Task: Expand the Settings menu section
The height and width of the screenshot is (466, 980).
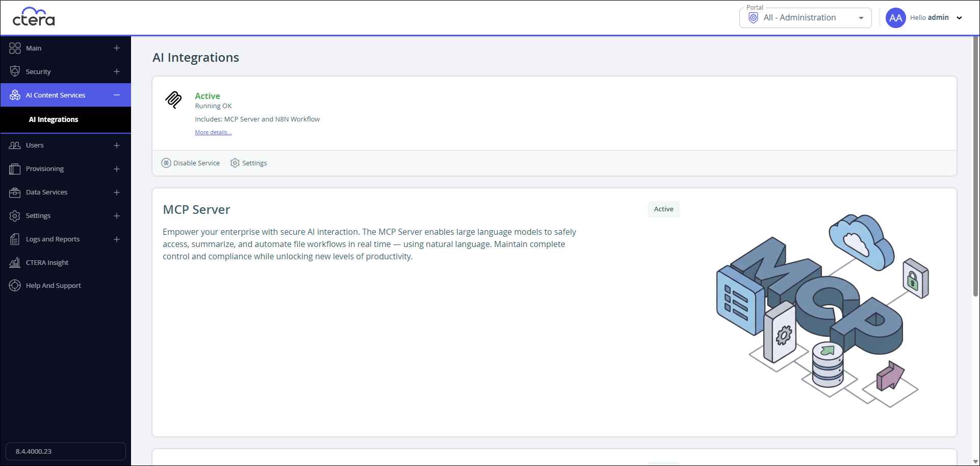Action: [117, 216]
